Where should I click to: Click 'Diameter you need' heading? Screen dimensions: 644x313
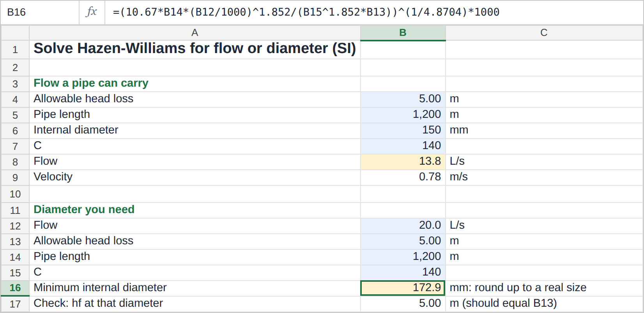point(84,210)
